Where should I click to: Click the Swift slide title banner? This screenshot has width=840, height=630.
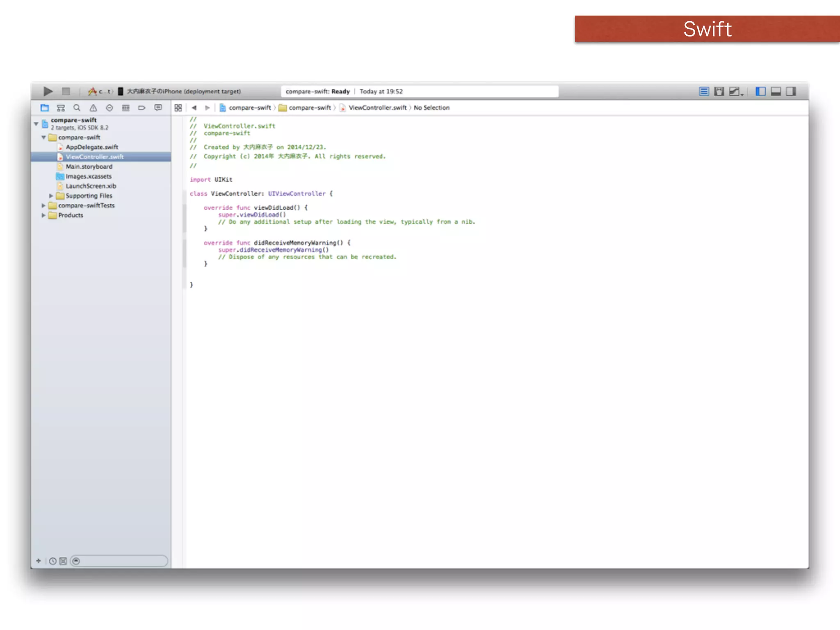coord(707,29)
